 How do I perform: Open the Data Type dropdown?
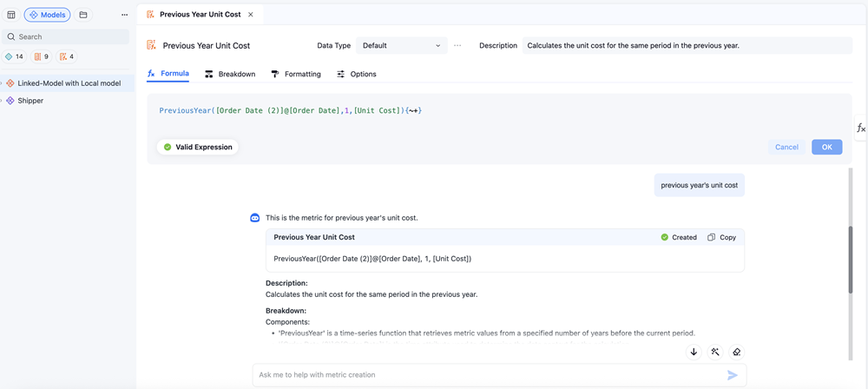click(401, 45)
